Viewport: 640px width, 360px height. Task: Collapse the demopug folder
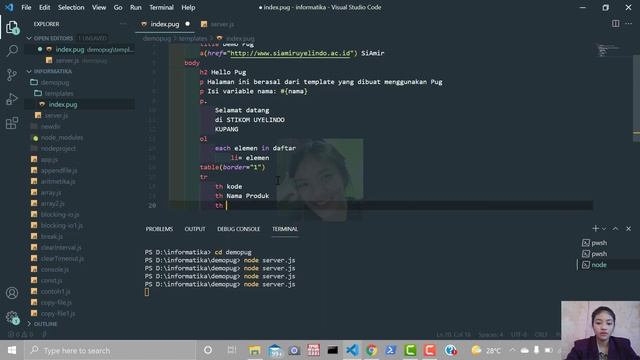click(x=55, y=82)
